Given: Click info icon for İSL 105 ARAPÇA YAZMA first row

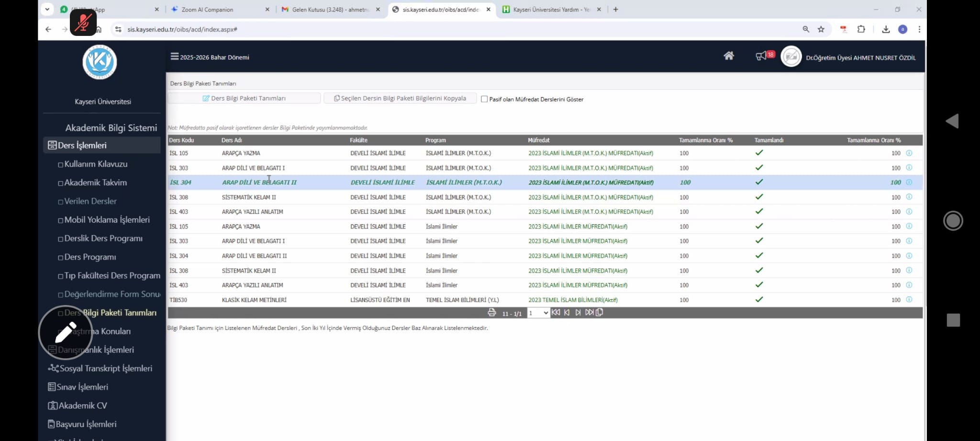Looking at the screenshot, I should pyautogui.click(x=909, y=153).
